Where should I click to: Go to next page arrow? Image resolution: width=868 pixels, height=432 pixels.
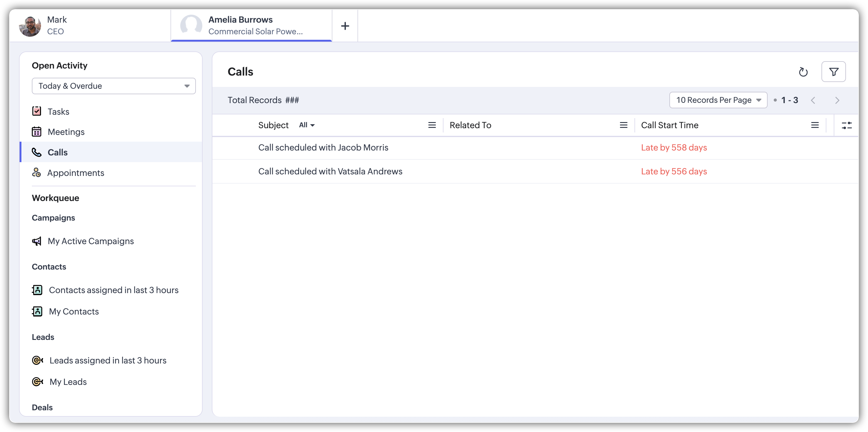(x=837, y=100)
